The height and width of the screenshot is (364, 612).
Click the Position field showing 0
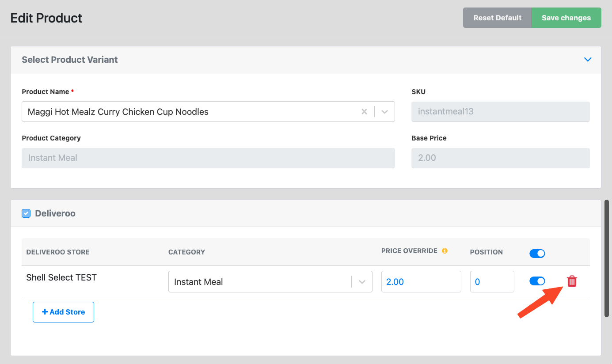pos(492,282)
